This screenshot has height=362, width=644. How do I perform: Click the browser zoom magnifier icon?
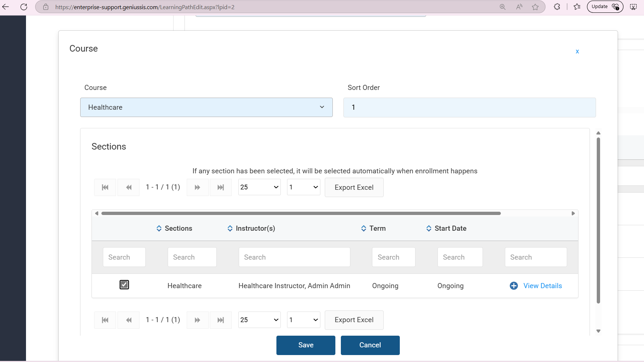tap(502, 7)
